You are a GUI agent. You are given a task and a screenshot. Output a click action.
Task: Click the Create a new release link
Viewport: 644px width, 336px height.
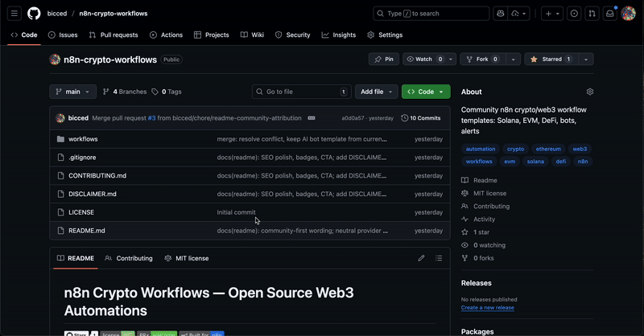click(488, 308)
